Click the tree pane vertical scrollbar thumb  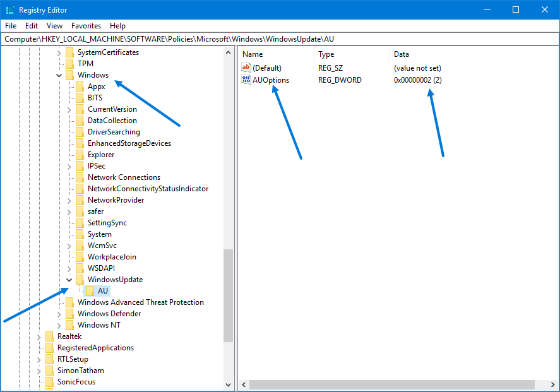[x=228, y=295]
